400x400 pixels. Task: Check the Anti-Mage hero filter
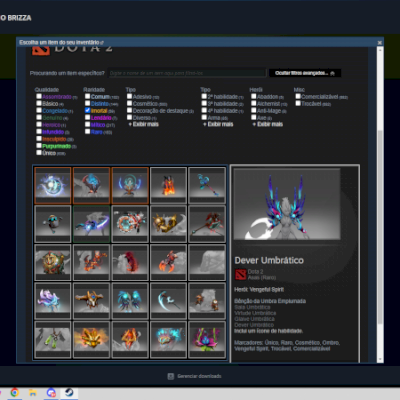tap(254, 110)
